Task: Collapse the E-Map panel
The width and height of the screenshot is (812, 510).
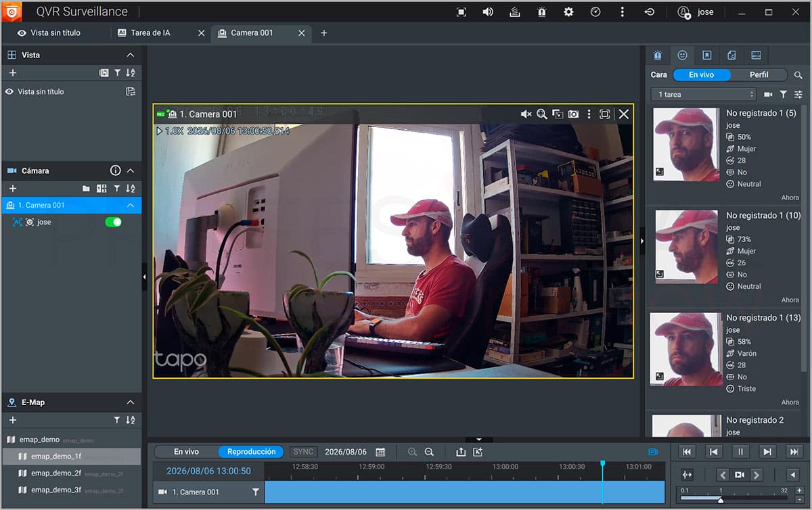Action: point(131,402)
